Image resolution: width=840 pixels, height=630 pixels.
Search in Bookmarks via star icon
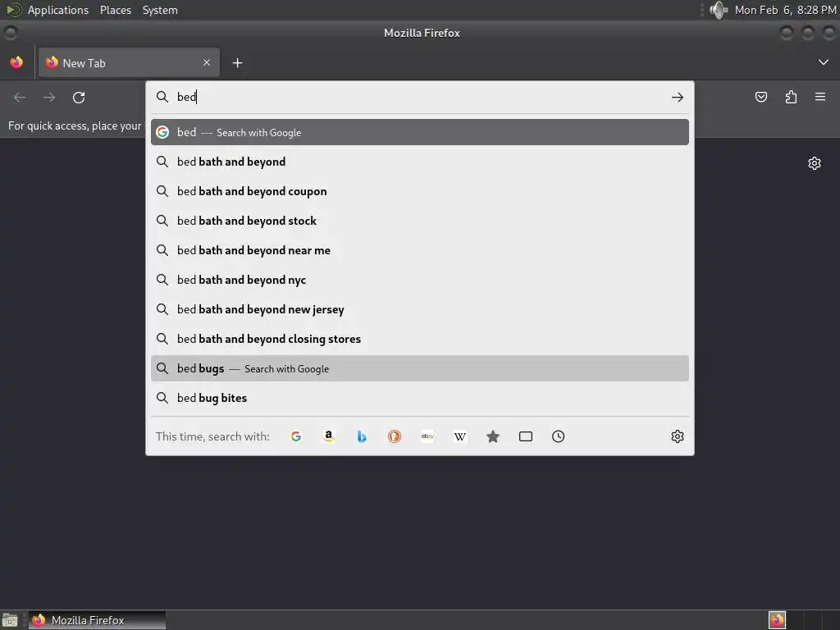click(x=493, y=436)
